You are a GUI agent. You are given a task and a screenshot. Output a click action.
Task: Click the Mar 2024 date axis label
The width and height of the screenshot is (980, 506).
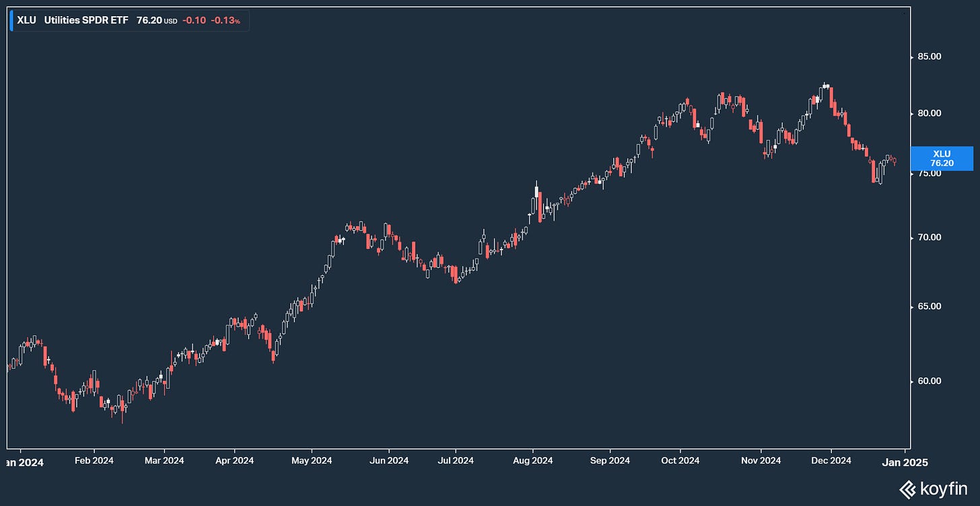point(164,461)
